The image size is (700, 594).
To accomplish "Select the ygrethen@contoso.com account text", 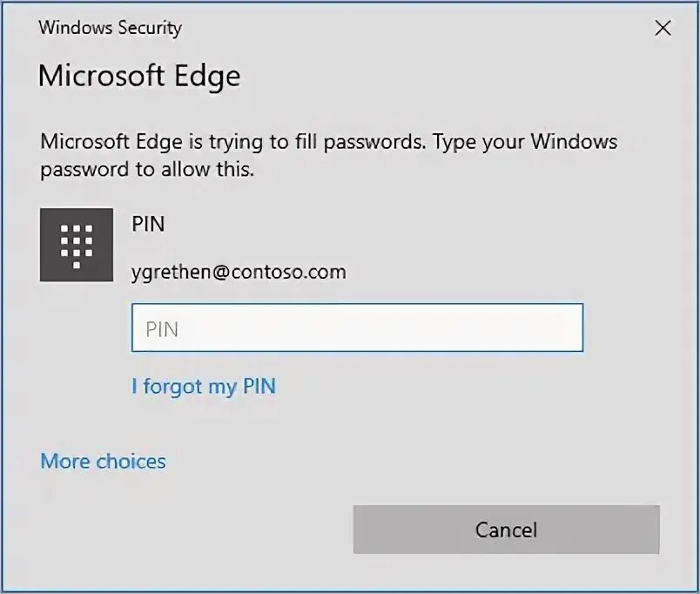I will pos(239,272).
